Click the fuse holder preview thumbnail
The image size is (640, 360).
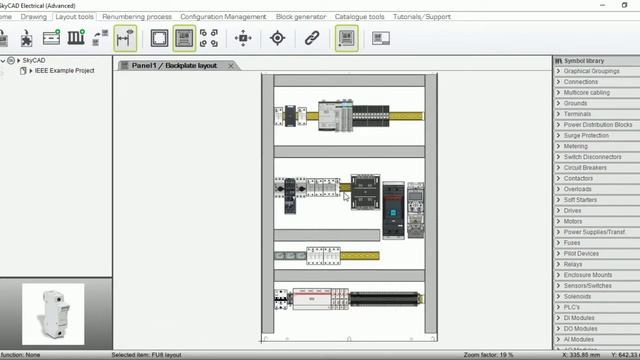click(x=53, y=314)
